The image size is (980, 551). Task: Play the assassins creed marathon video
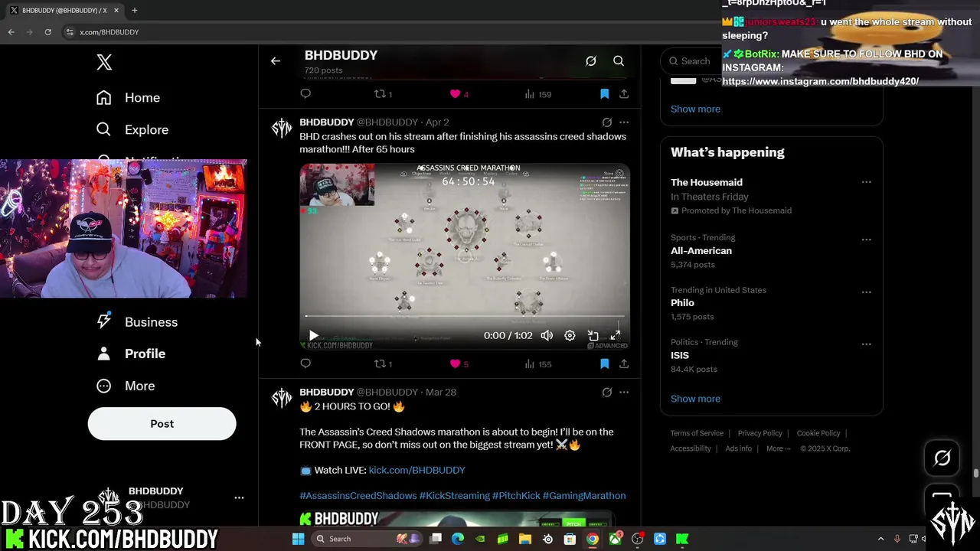(x=313, y=335)
